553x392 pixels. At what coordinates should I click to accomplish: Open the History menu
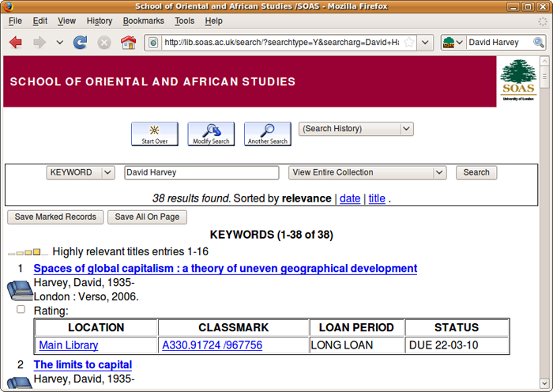[99, 21]
